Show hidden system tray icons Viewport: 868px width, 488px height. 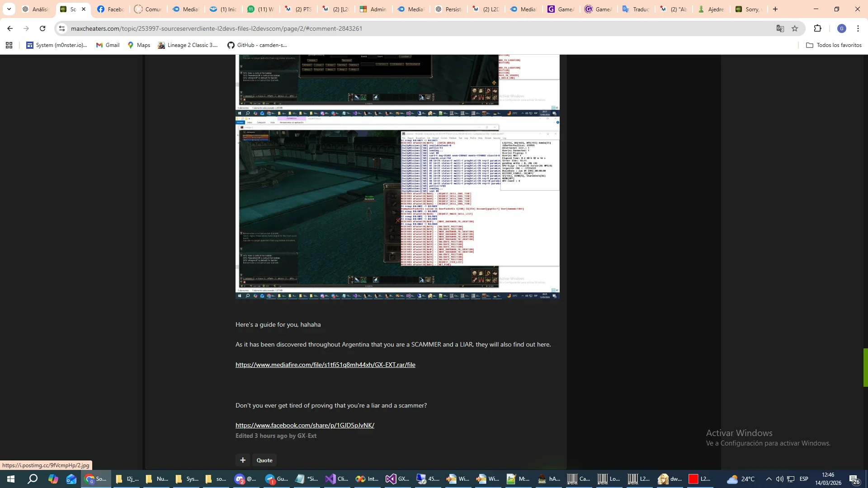pyautogui.click(x=769, y=479)
